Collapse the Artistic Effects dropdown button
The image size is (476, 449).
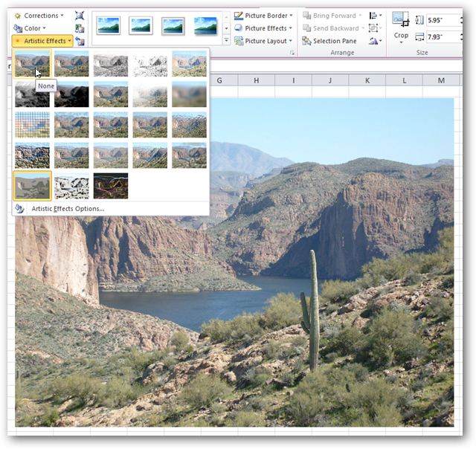tap(42, 41)
